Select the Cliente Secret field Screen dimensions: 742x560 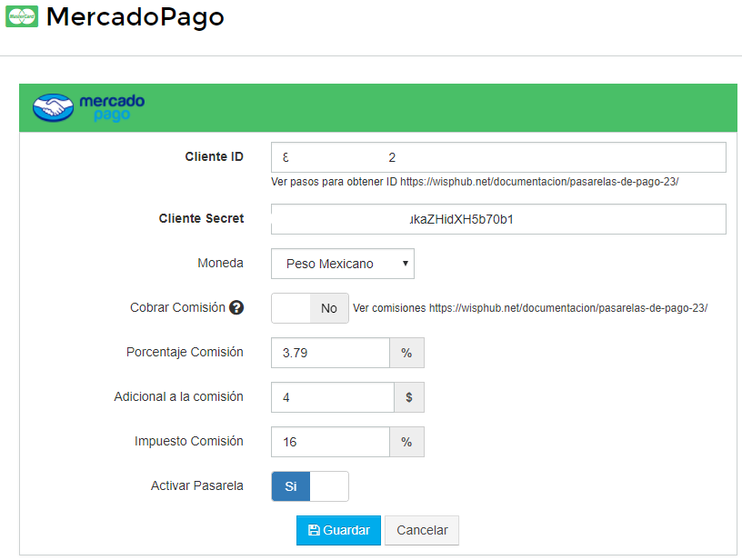click(x=498, y=218)
